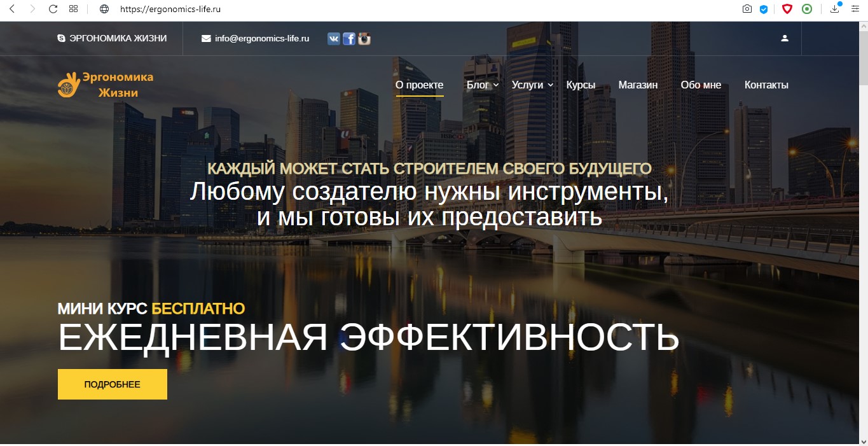Click the ПОДРОБНЕЕ button
The width and height of the screenshot is (868, 446).
[x=112, y=384]
